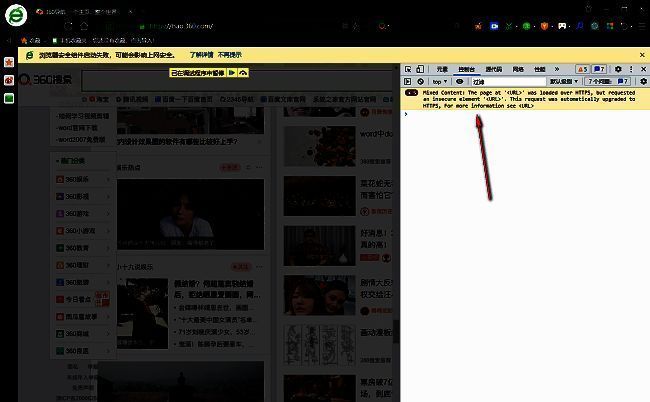Click the eye live expression icon

click(459, 82)
